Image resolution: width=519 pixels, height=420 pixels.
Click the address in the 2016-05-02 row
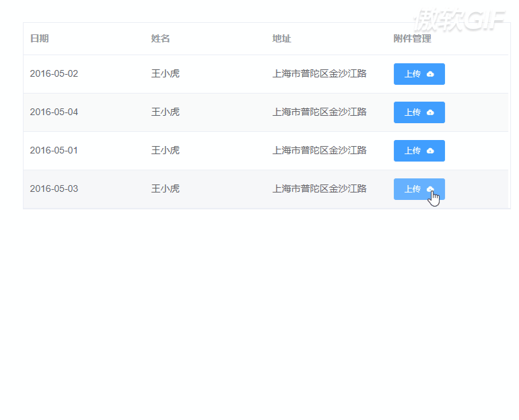[319, 73]
